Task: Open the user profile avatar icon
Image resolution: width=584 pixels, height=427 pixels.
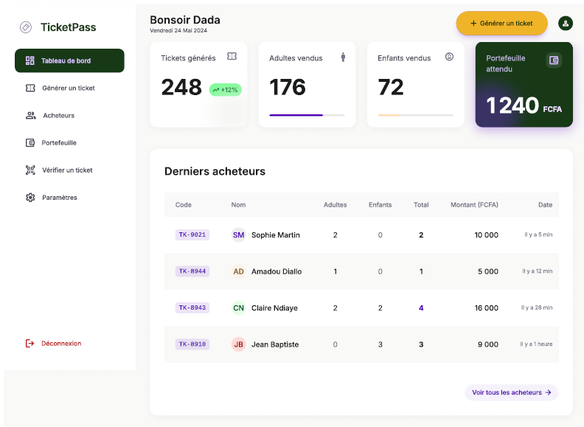Action: coord(565,23)
